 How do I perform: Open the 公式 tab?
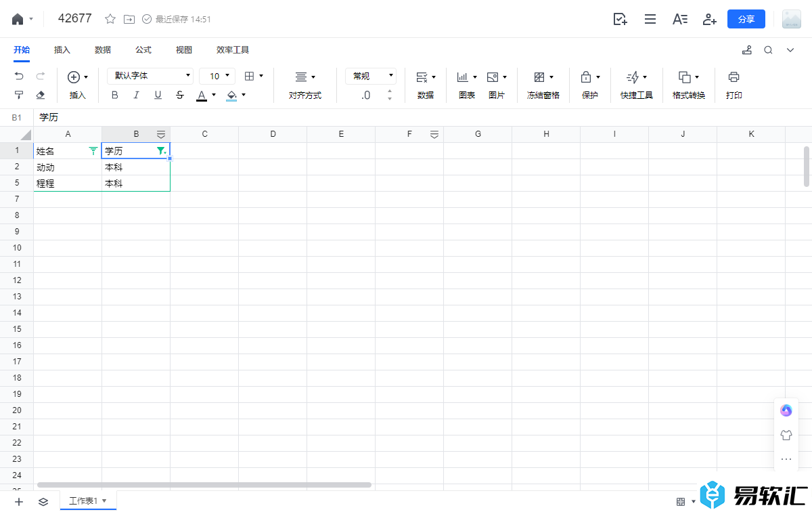tap(143, 50)
